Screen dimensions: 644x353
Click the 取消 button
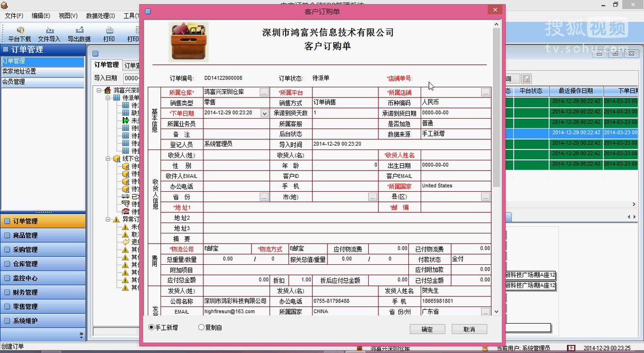tap(469, 329)
